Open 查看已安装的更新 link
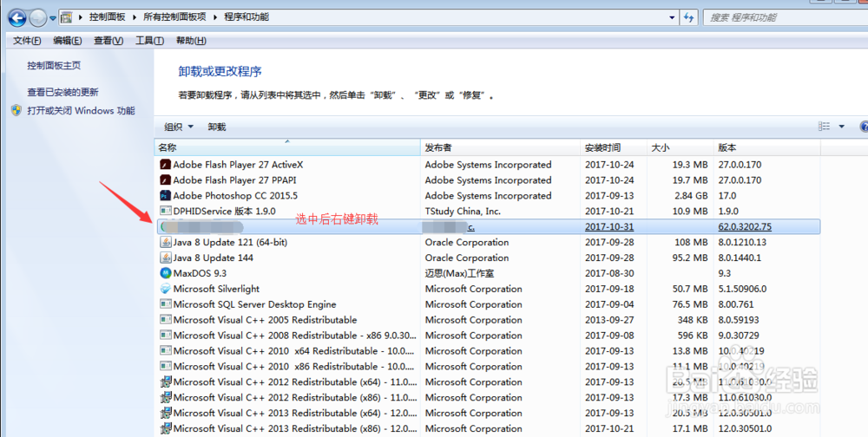Screen dimensions: 868x437 coord(63,92)
